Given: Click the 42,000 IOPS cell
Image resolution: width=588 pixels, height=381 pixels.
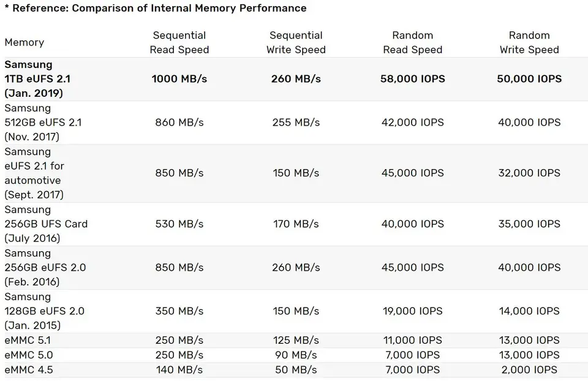Looking at the screenshot, I should tap(413, 123).
